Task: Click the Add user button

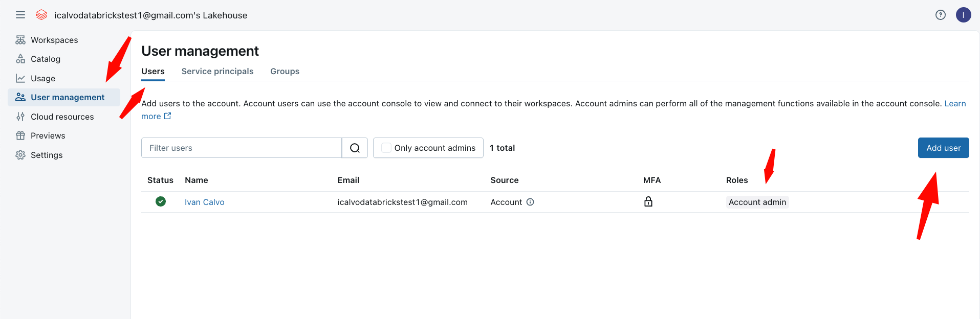Action: click(x=943, y=148)
